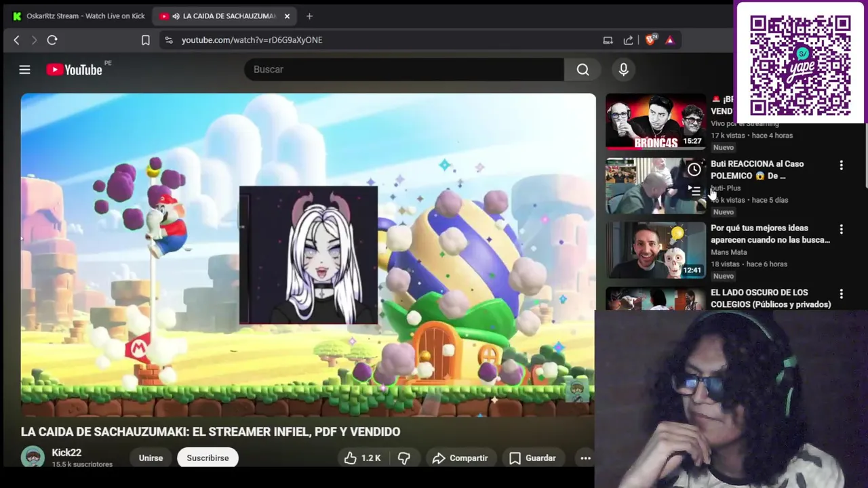Open the Kick22 channel name link
868x488 pixels.
point(66,453)
